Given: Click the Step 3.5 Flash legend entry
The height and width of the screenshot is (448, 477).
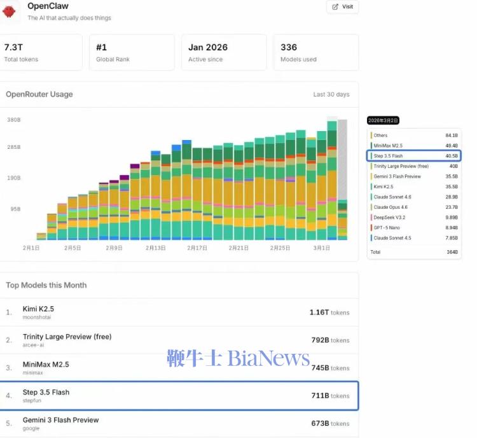Looking at the screenshot, I should 415,156.
